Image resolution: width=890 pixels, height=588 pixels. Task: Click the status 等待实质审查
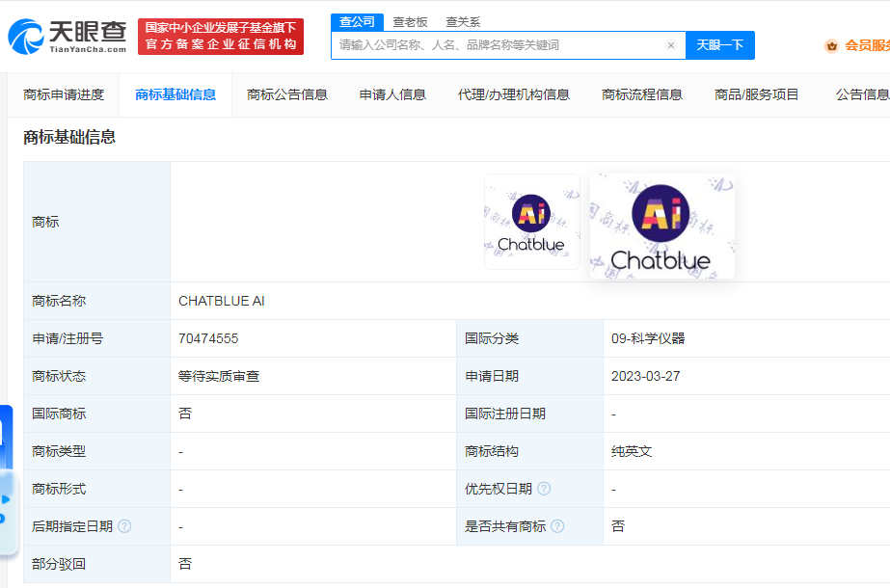coord(219,376)
